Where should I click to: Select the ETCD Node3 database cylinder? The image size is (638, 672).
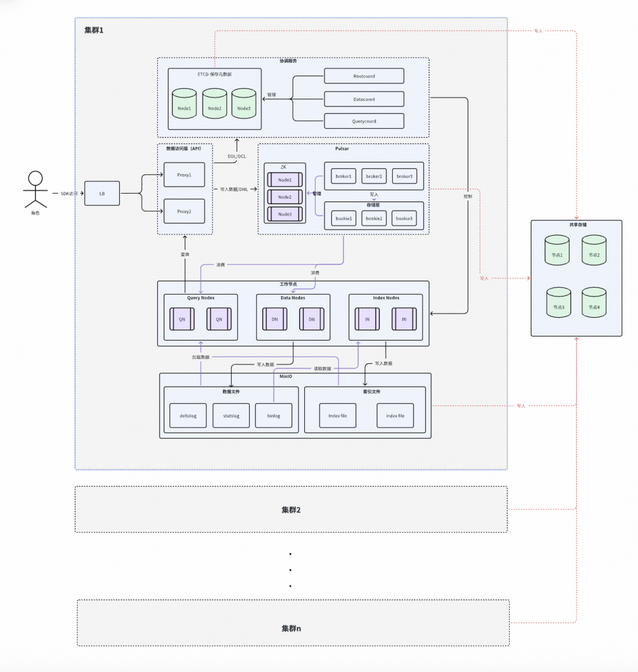tap(244, 103)
